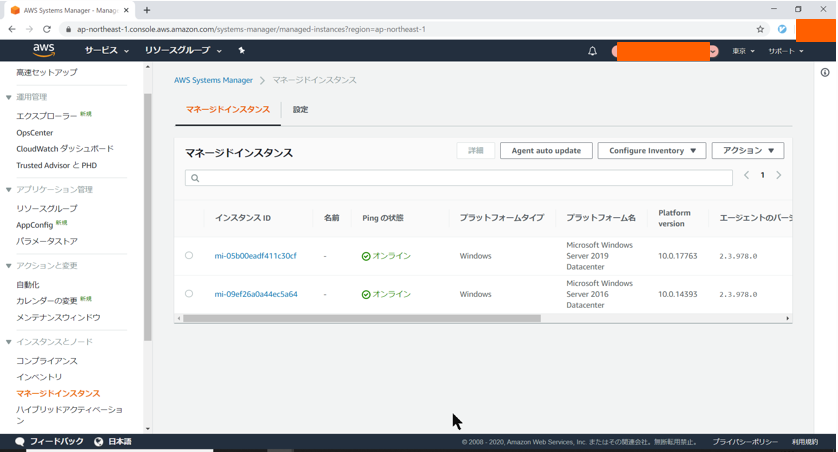Click the Agent auto update button
The width and height of the screenshot is (838, 452).
tap(546, 151)
